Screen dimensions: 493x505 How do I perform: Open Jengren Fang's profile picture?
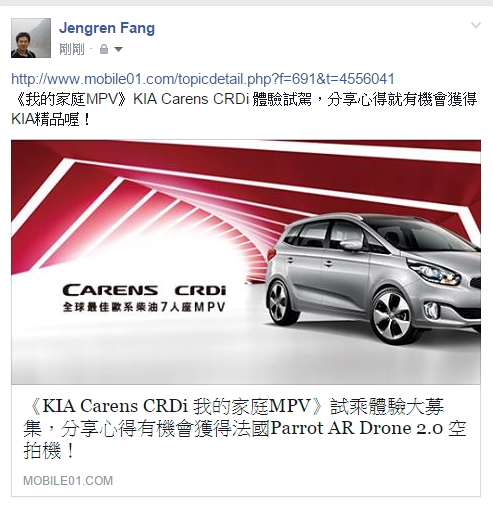click(x=31, y=38)
